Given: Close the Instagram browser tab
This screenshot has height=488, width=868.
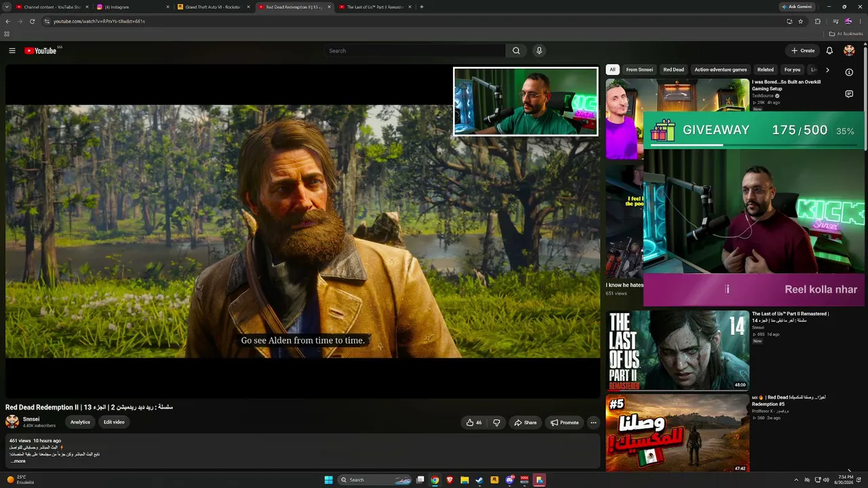Looking at the screenshot, I should 167,7.
